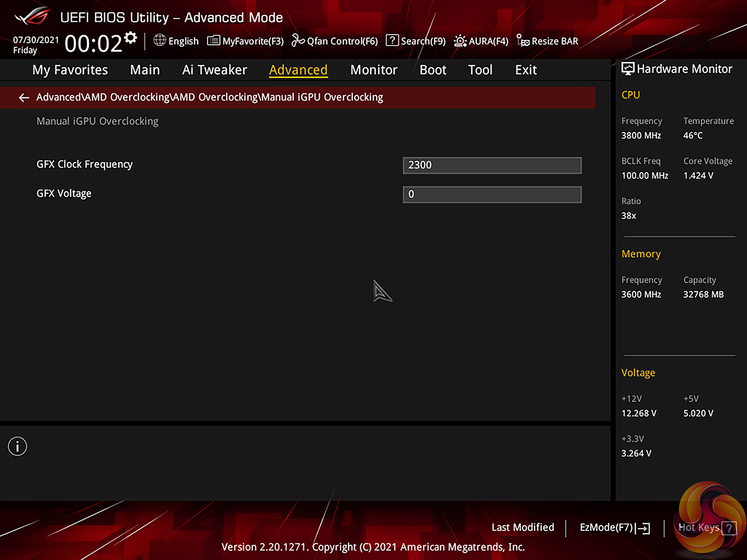Open MyFavorite(F3) list icon
The height and width of the screenshot is (560, 747).
click(213, 40)
